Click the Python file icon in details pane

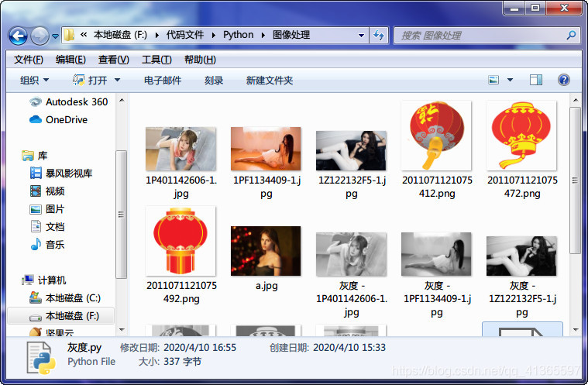(40, 358)
